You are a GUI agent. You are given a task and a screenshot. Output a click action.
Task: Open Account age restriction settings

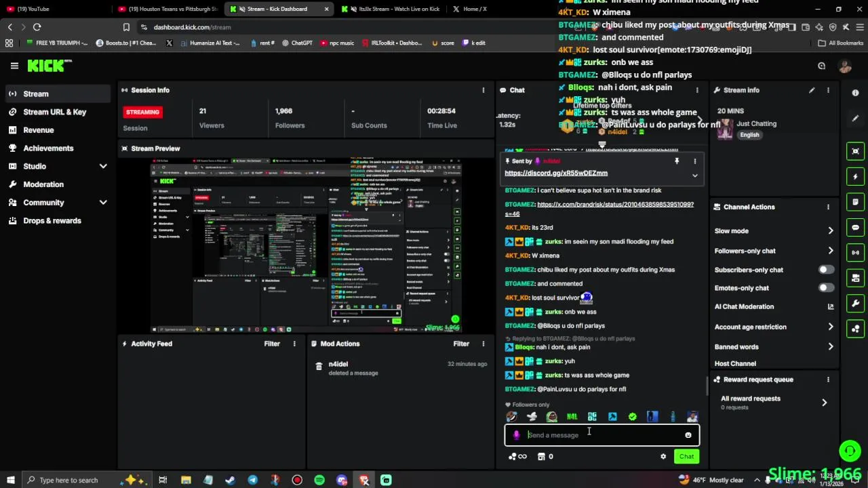click(x=774, y=327)
